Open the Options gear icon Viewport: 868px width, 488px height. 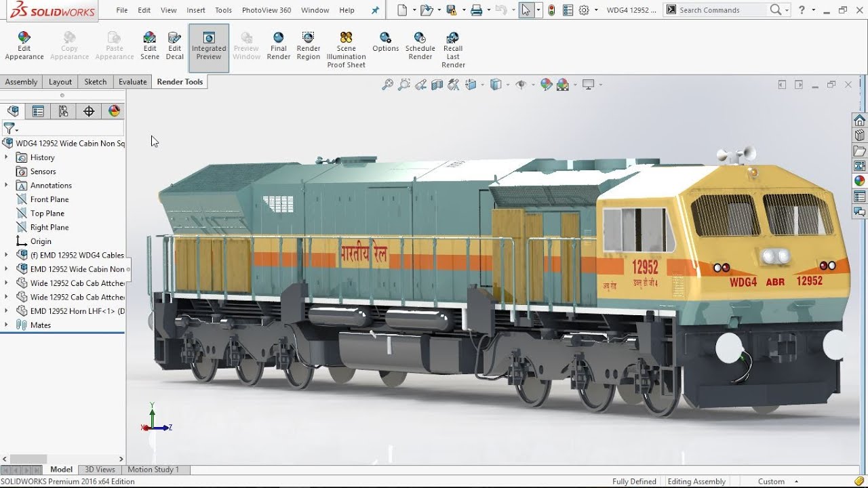click(x=584, y=10)
